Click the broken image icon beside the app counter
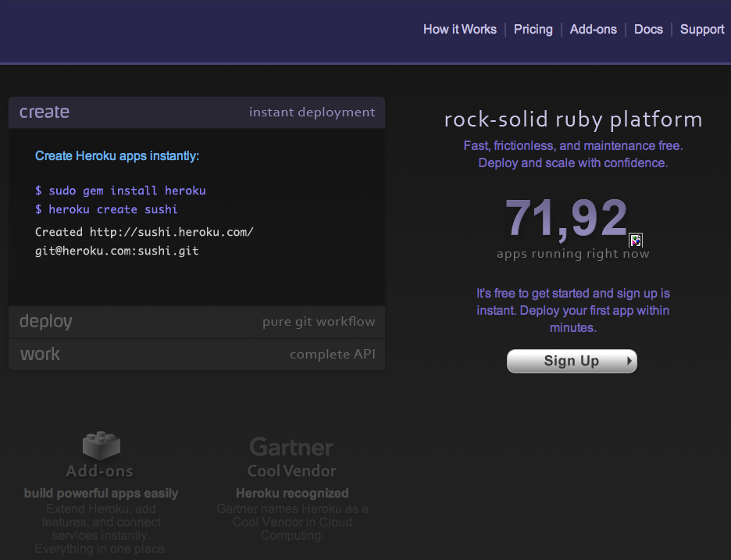Screen dimensions: 731x560 pyautogui.click(x=636, y=240)
